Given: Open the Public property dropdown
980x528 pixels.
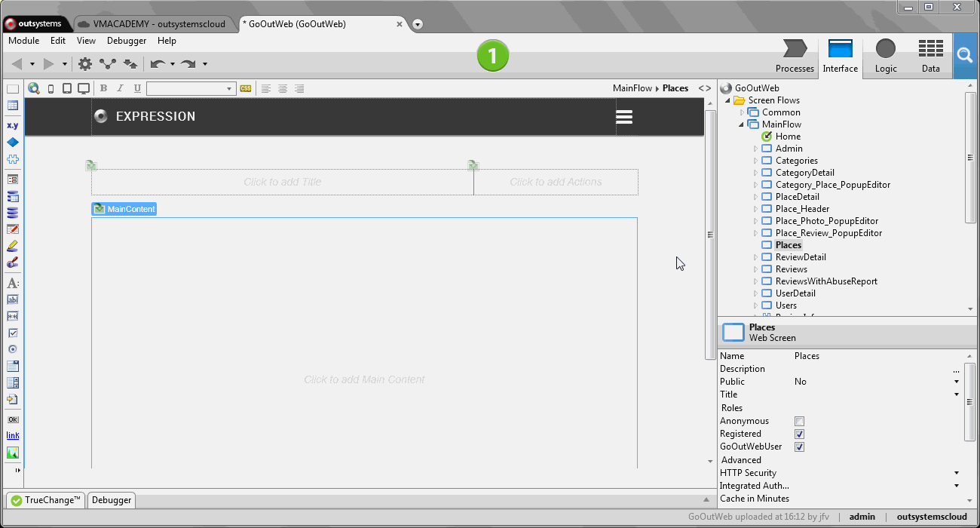Looking at the screenshot, I should tap(957, 382).
